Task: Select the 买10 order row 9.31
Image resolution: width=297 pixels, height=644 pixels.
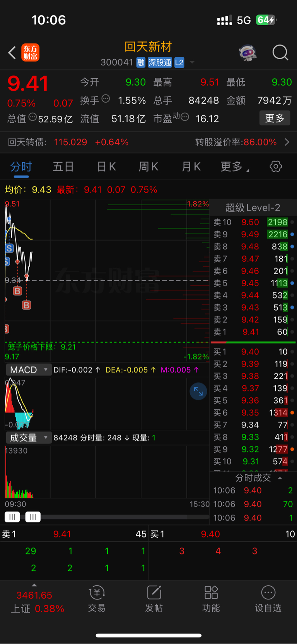Action: click(253, 462)
